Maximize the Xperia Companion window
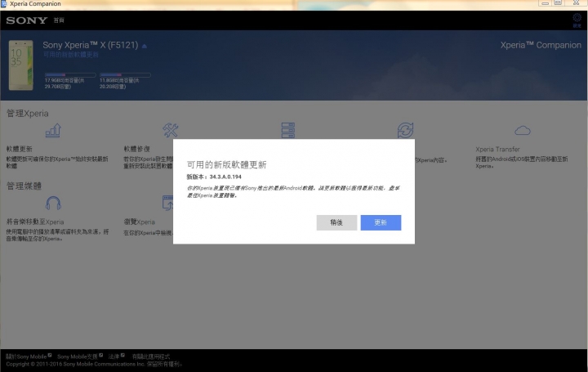Image resolution: width=588 pixels, height=372 pixels. [558, 3]
